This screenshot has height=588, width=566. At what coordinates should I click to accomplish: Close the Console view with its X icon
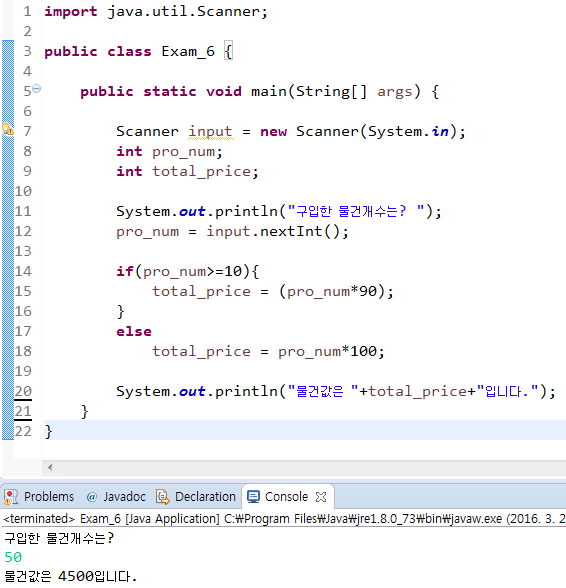pyautogui.click(x=321, y=497)
